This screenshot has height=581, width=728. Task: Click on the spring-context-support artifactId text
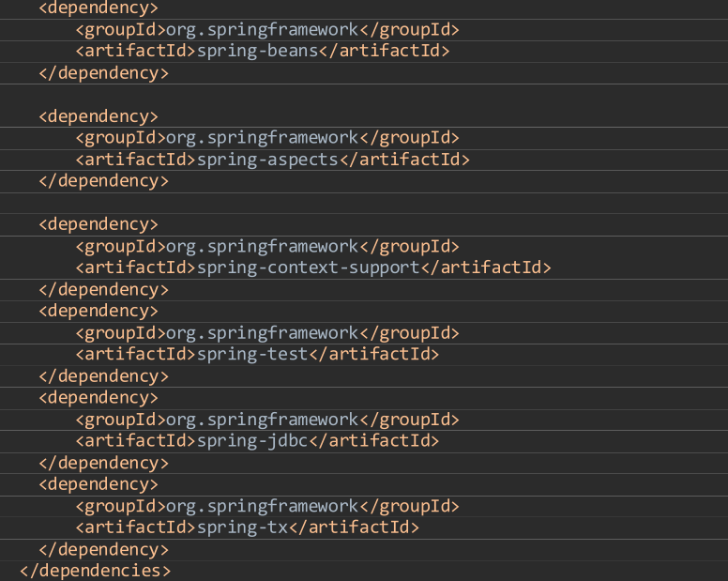pyautogui.click(x=309, y=268)
